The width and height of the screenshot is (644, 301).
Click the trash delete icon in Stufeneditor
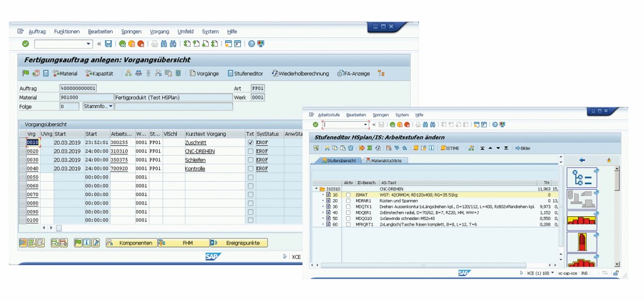click(x=350, y=148)
